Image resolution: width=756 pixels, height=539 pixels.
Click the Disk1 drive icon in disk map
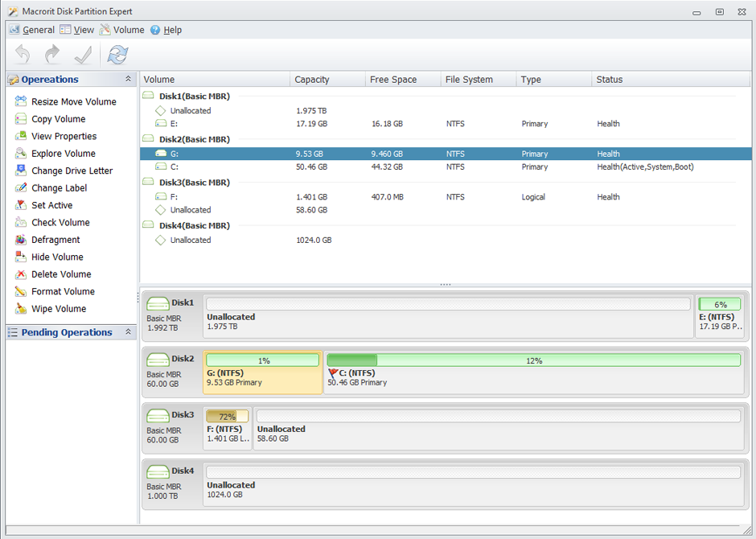coord(158,304)
